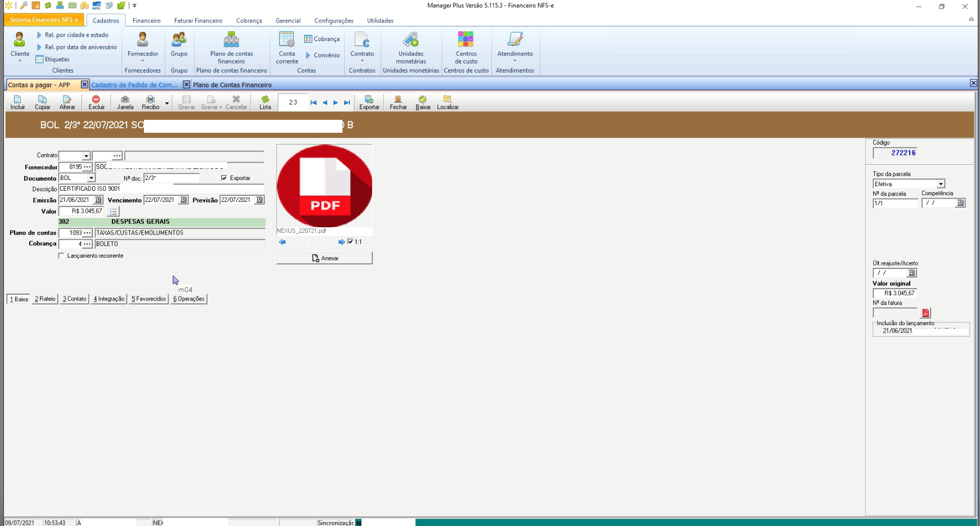Toggle the 1:1 checkbox under preview
Screen dimensions: 980x526
point(350,242)
